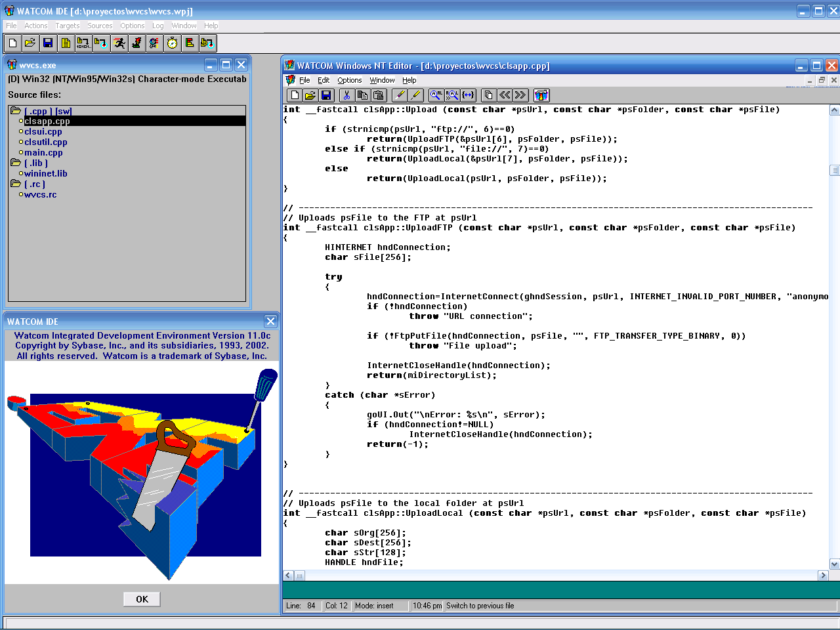Click the editor vertical scrollbar up arrow

click(835, 110)
